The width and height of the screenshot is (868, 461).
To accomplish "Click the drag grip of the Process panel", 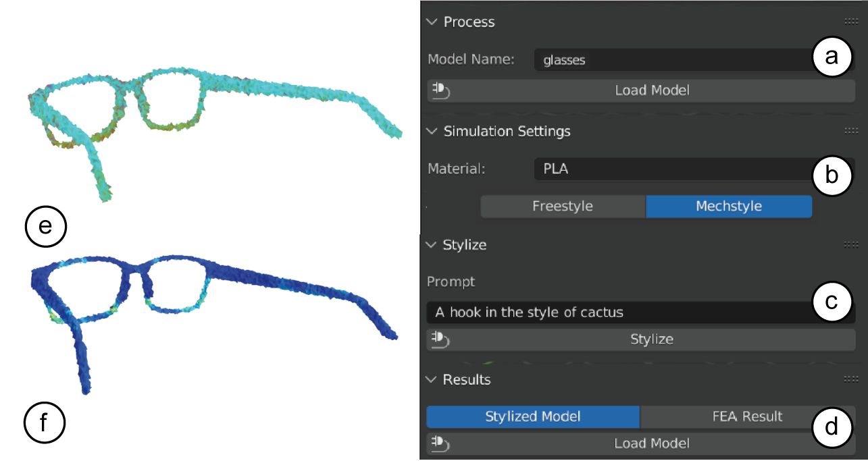I will point(852,21).
